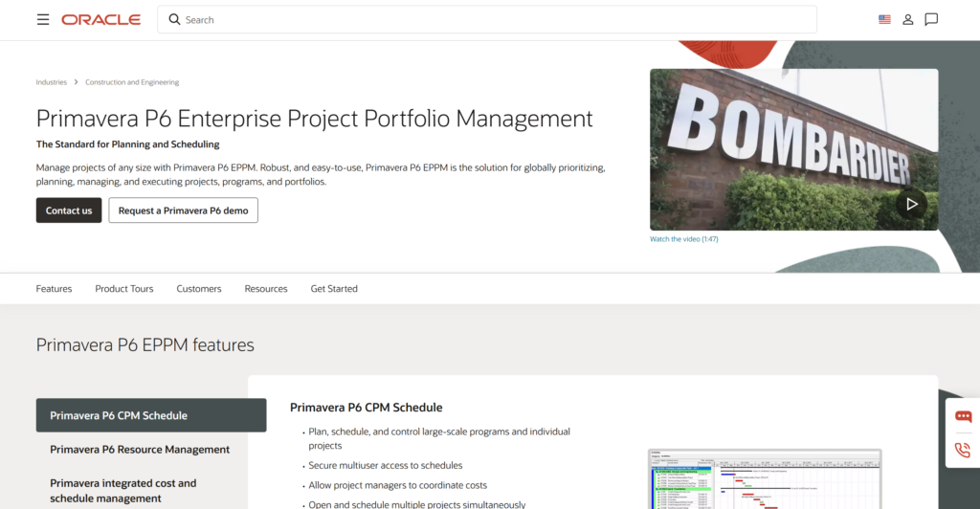Click the search magnifier icon
The height and width of the screenshot is (509, 980).
click(x=174, y=19)
